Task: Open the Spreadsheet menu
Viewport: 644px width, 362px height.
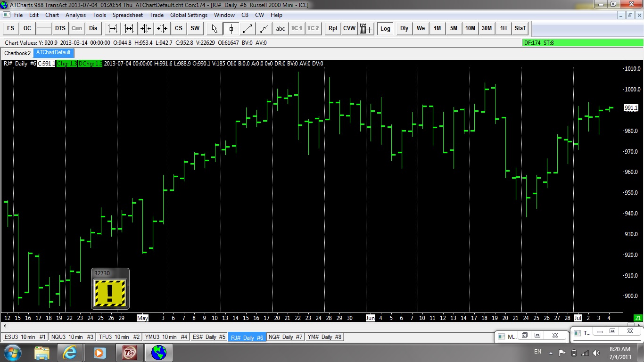Action: click(x=128, y=15)
